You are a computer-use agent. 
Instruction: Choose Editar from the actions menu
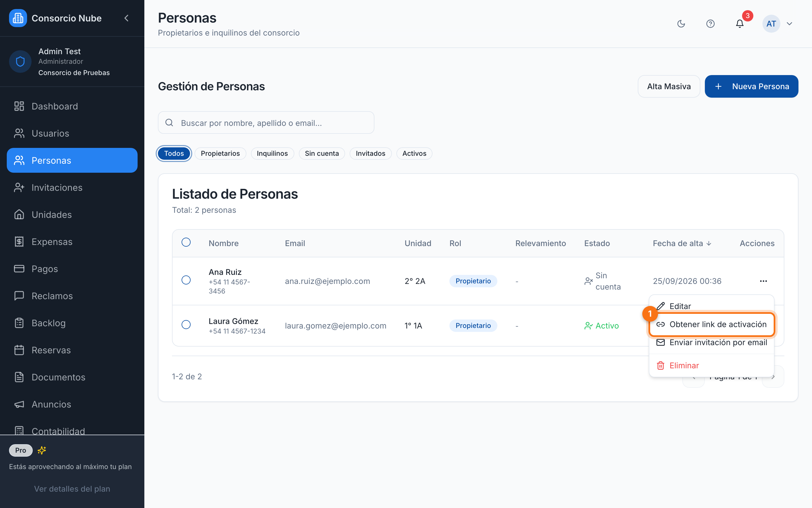click(x=711, y=306)
